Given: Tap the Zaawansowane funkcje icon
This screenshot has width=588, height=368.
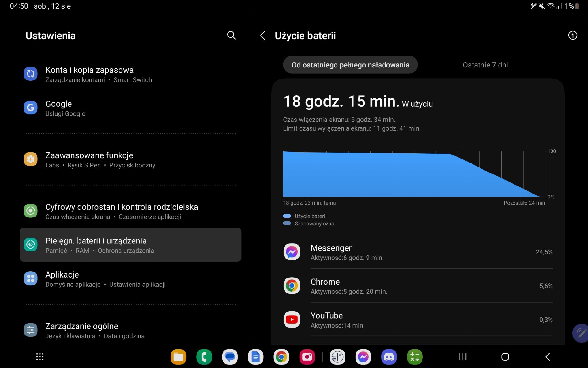Looking at the screenshot, I should point(31,159).
